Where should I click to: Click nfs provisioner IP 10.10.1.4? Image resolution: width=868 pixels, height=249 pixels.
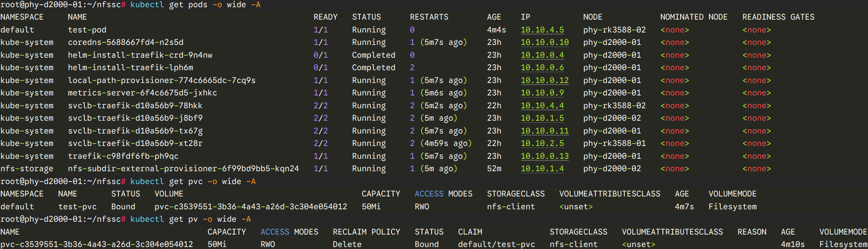tap(542, 169)
